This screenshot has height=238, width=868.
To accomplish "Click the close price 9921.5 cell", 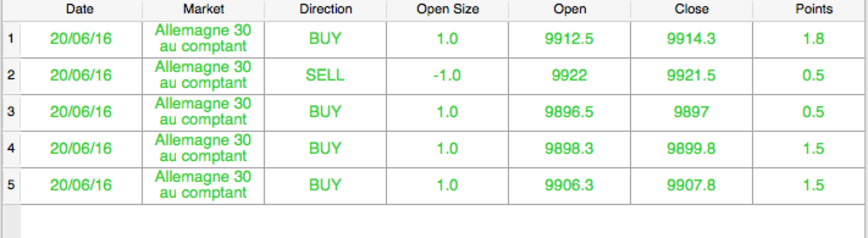I will tap(692, 76).
